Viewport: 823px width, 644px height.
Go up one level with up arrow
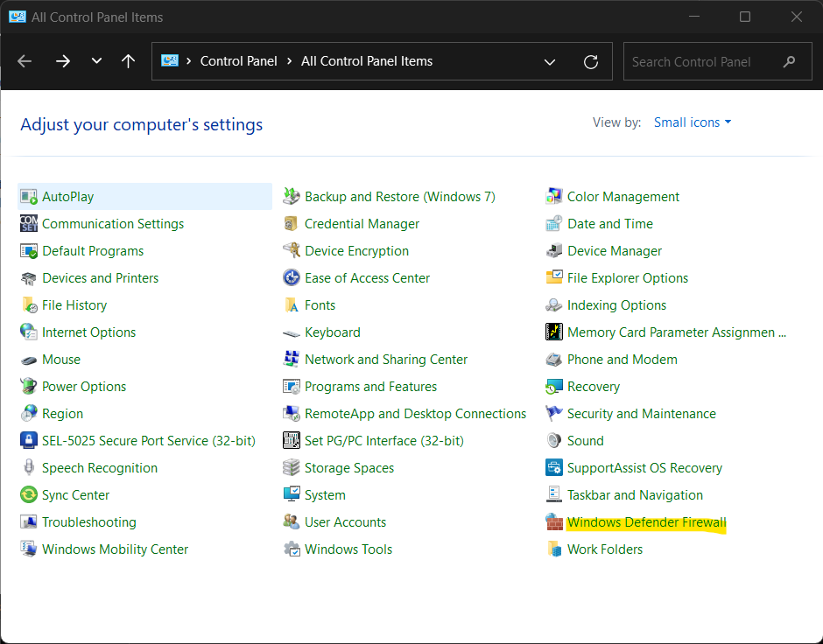[129, 61]
